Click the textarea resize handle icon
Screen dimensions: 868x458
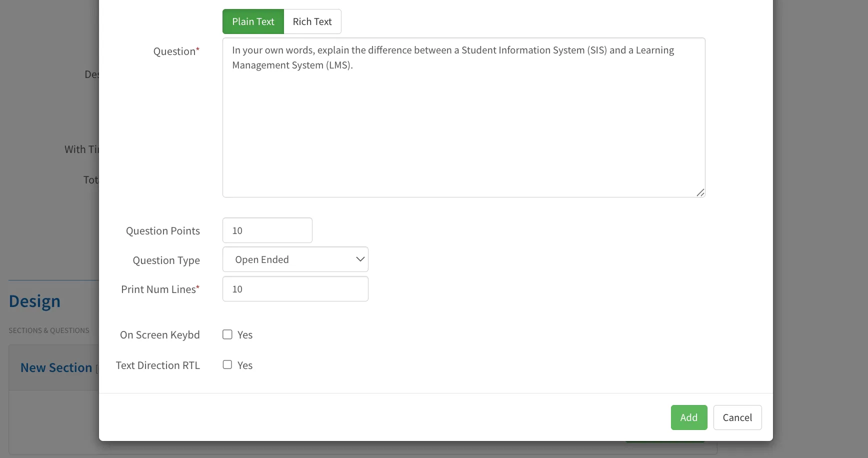tap(700, 192)
